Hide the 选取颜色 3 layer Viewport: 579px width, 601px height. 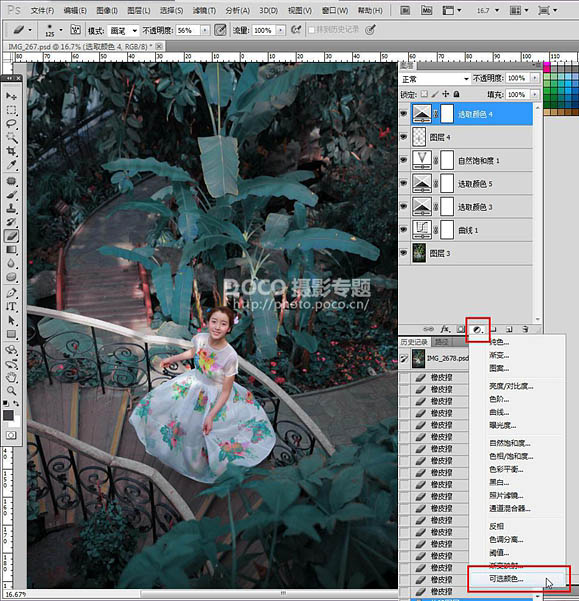click(403, 206)
